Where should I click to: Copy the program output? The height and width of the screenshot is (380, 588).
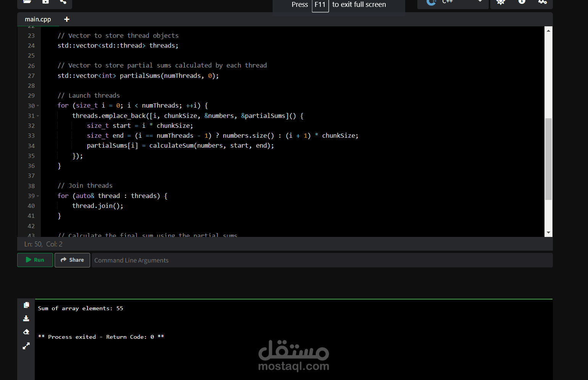(26, 305)
